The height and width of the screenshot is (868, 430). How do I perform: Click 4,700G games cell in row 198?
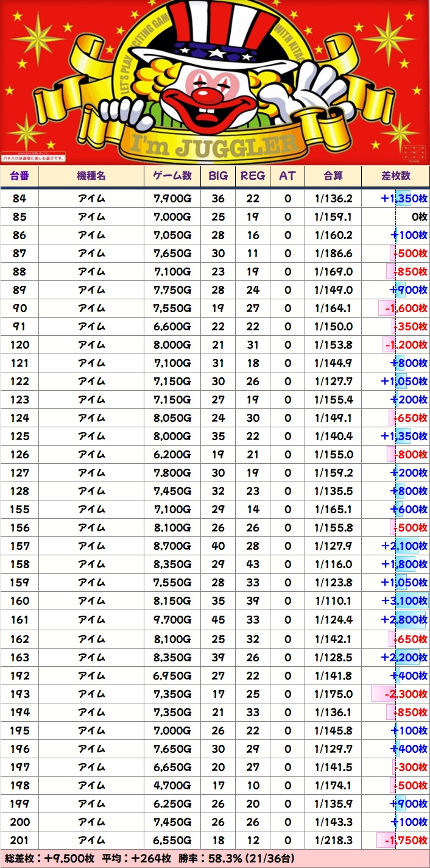click(172, 786)
